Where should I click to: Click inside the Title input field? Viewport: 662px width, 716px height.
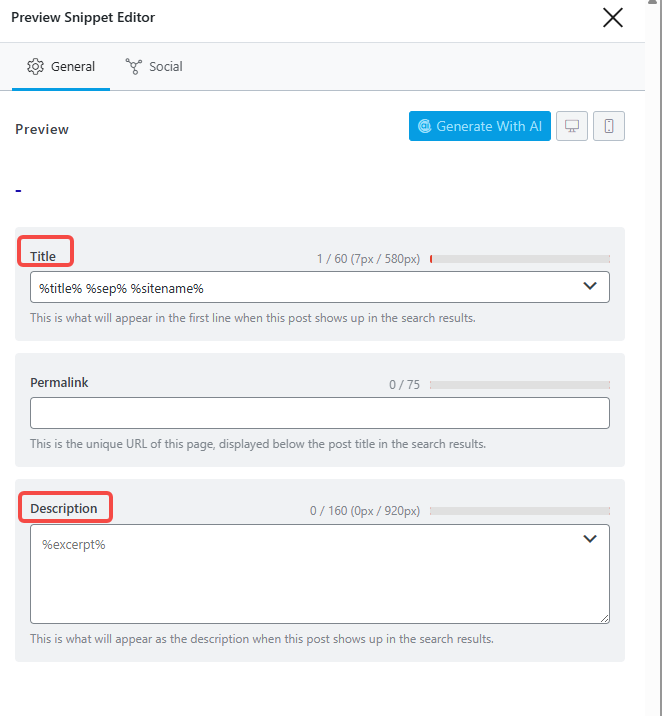point(300,288)
